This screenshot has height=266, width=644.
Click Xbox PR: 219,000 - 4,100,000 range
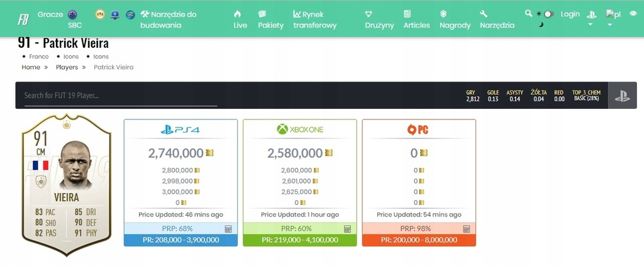[x=300, y=240]
